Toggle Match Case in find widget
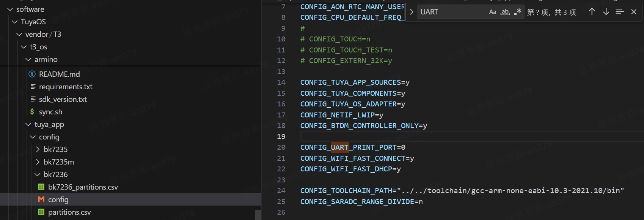The width and height of the screenshot is (644, 220). pos(492,12)
